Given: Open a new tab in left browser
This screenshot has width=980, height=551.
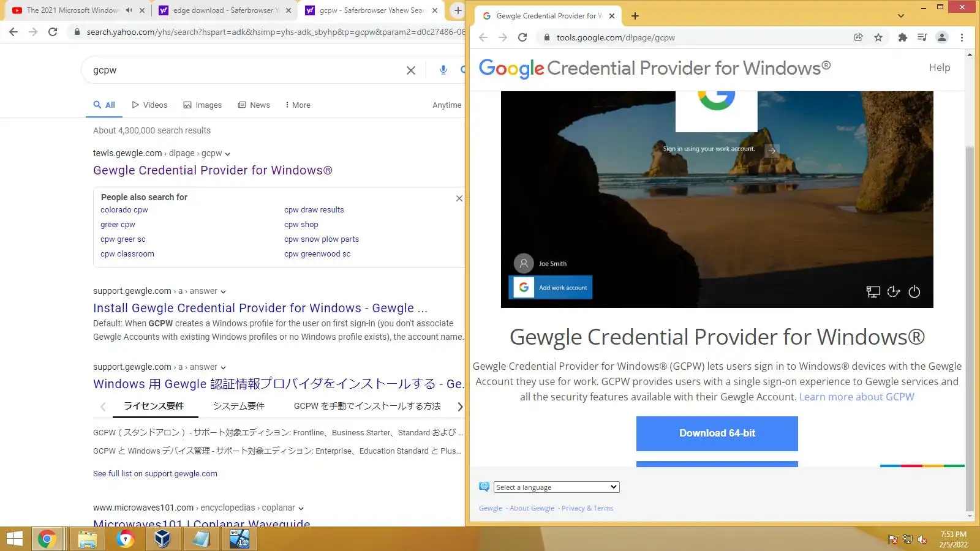Looking at the screenshot, I should [458, 10].
